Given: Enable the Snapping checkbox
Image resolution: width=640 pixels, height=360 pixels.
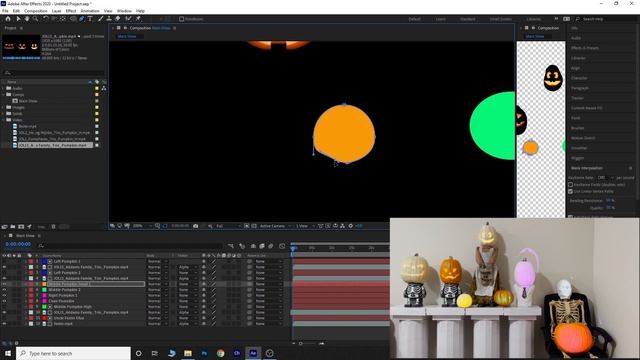Looking at the screenshot, I should click(182, 19).
